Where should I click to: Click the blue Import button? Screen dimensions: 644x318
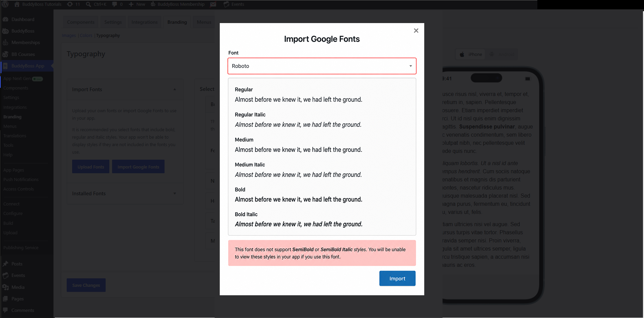click(397, 278)
